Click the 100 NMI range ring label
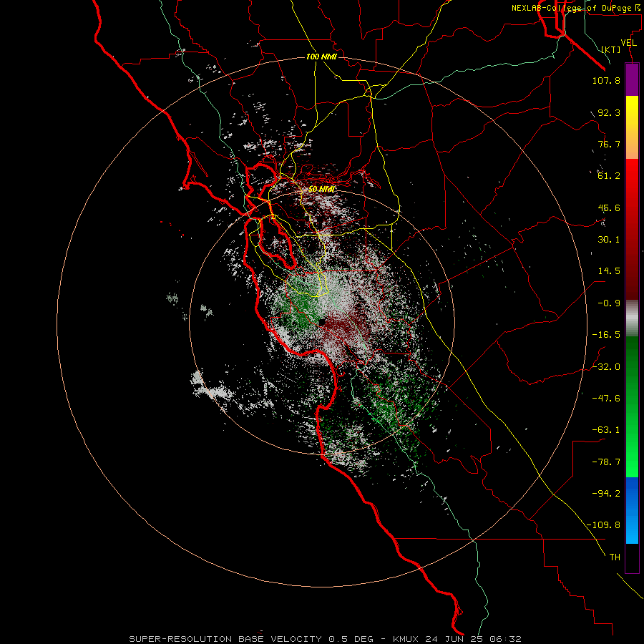The image size is (644, 644). [321, 57]
